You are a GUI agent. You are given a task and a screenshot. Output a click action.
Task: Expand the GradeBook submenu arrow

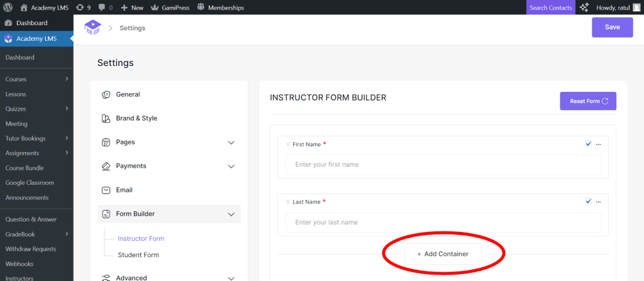click(x=67, y=234)
